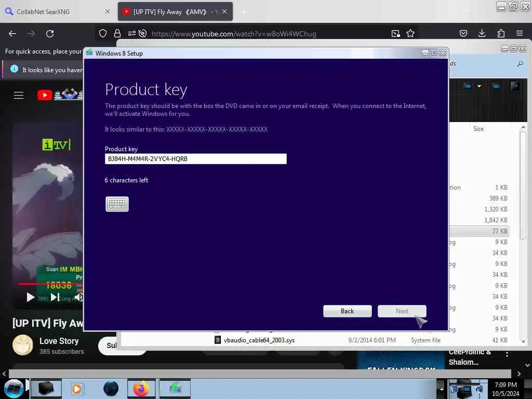Click the help icon in Explorer toolbar
The image size is (532, 399).
515,86
